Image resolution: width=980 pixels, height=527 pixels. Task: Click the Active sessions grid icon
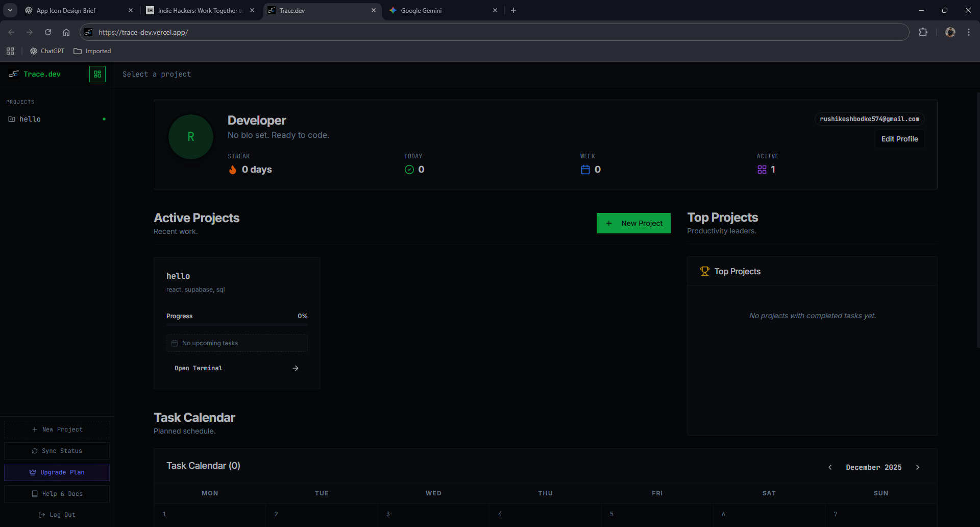pos(762,170)
